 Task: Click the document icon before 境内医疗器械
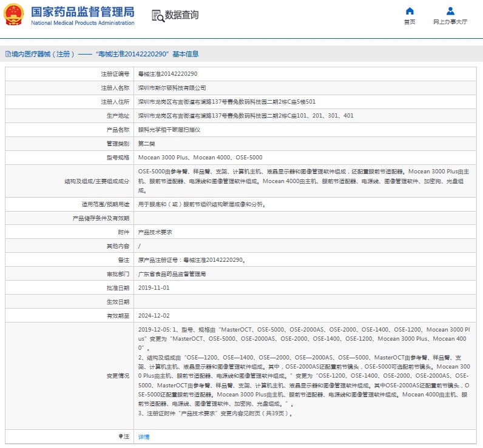(x=7, y=54)
